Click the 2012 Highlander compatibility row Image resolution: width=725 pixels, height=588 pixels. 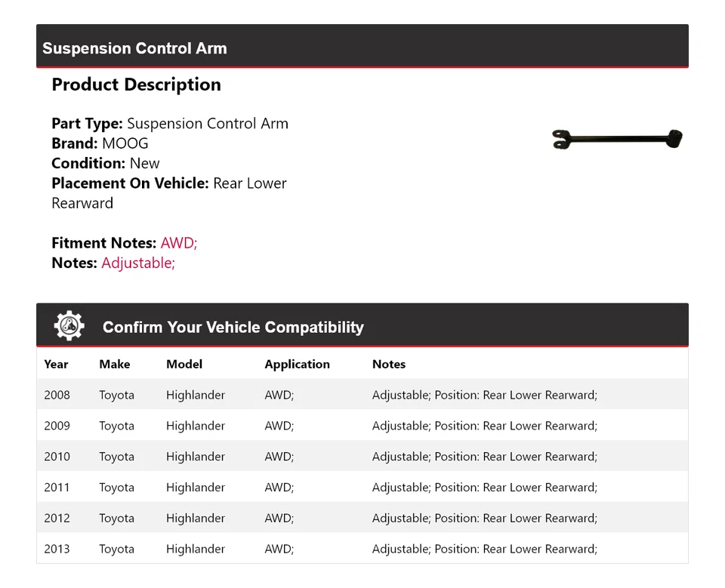362,518
